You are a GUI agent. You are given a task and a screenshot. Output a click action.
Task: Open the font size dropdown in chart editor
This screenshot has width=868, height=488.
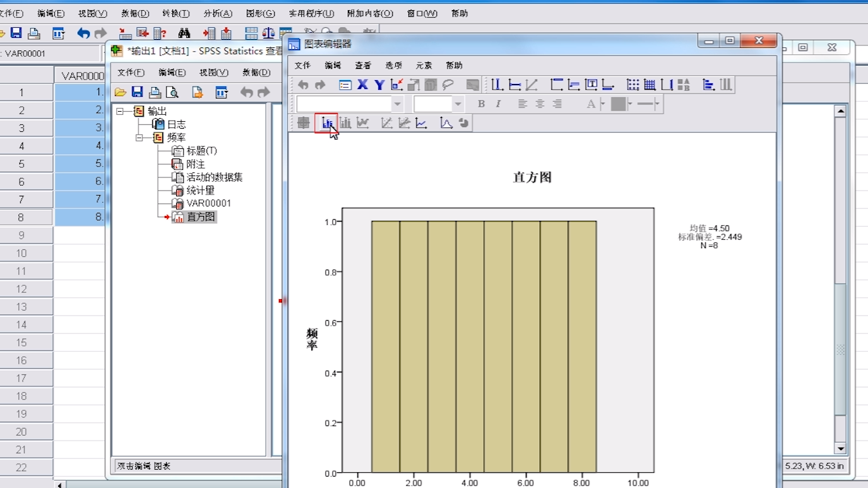[x=458, y=104]
